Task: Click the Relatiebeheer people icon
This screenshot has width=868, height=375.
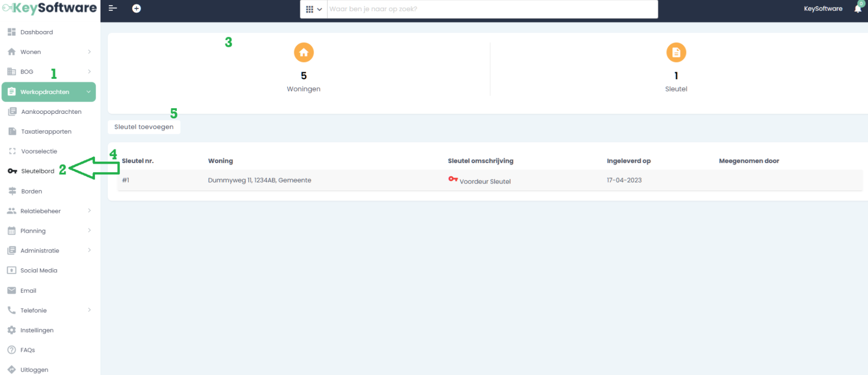Action: click(12, 211)
